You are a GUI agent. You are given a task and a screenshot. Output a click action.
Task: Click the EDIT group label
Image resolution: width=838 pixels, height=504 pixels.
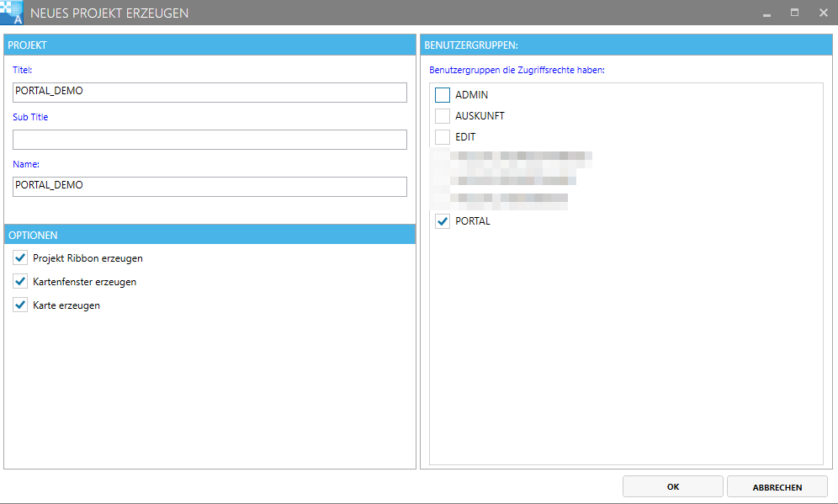pyautogui.click(x=465, y=137)
